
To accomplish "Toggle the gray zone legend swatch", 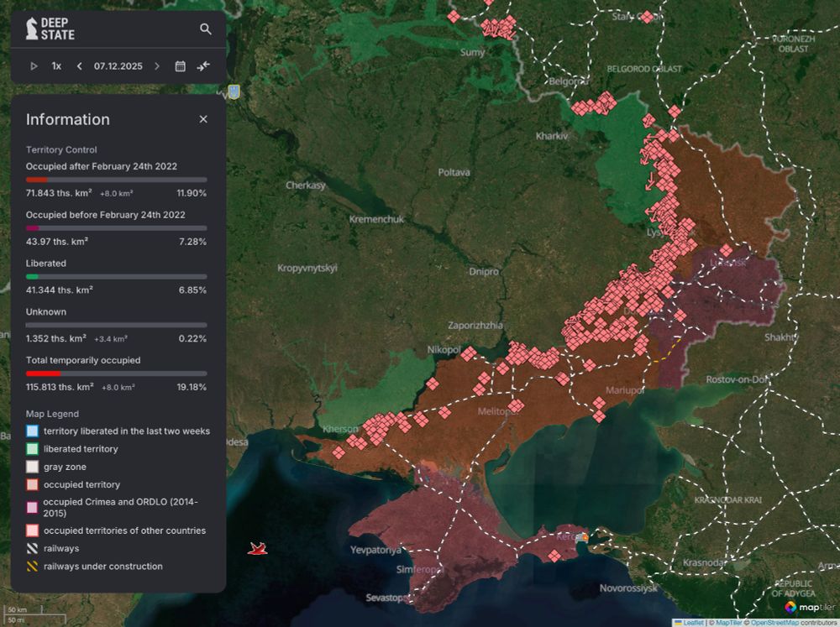I will coord(32,467).
